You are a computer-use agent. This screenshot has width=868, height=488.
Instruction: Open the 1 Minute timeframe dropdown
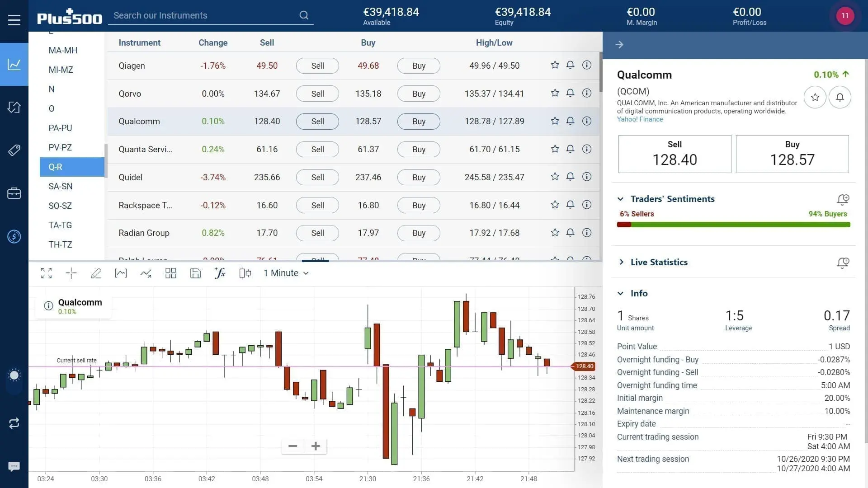286,273
